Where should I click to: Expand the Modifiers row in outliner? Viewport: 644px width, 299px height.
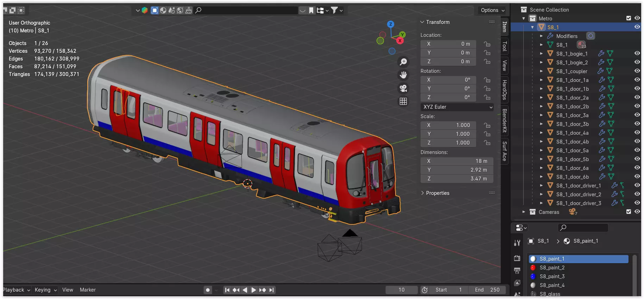pos(541,36)
